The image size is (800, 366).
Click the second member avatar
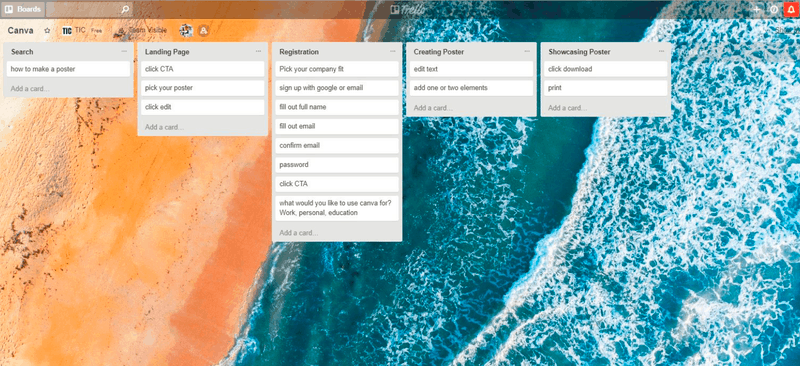pos(204,31)
